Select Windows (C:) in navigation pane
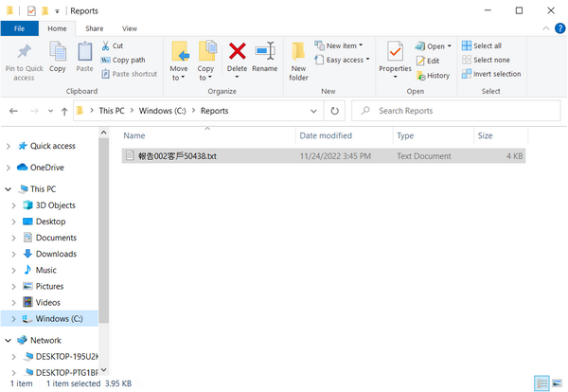 click(49, 319)
